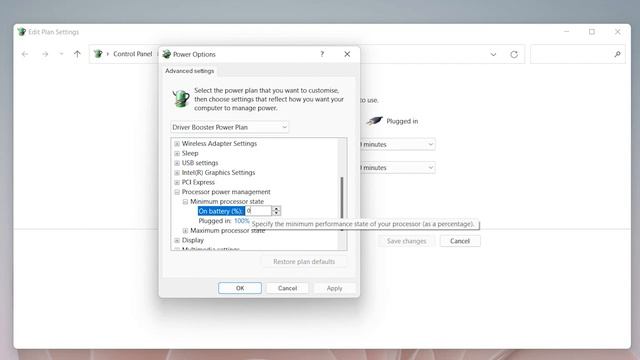Screen dimensions: 640x360
Task: Click the Back arrow in Edit Plan Settings
Action: pyautogui.click(x=25, y=54)
